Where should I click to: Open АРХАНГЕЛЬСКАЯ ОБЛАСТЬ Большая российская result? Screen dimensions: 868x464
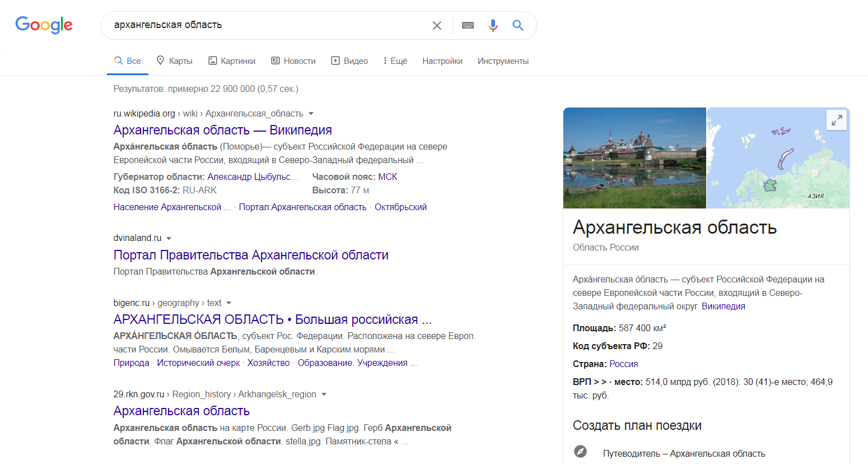click(273, 319)
